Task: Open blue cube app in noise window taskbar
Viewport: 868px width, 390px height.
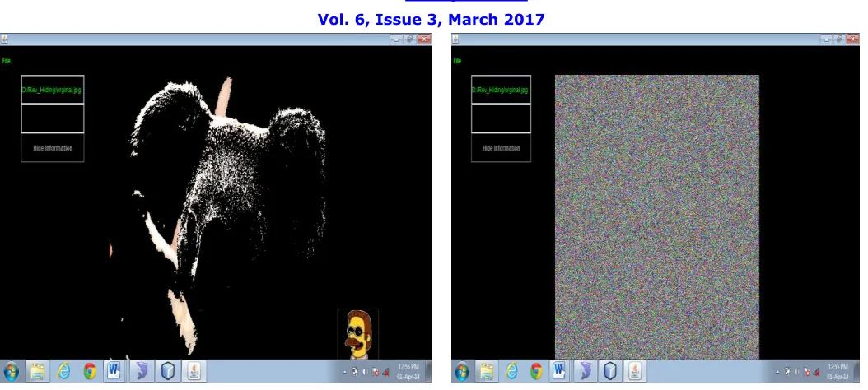Action: [609, 371]
